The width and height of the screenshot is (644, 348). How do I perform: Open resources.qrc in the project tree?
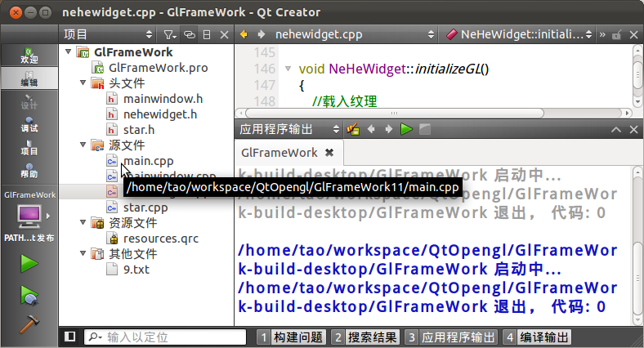coord(160,239)
